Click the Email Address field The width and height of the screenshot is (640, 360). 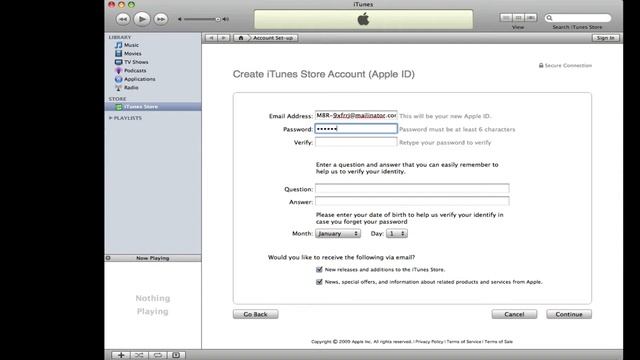(x=356, y=116)
